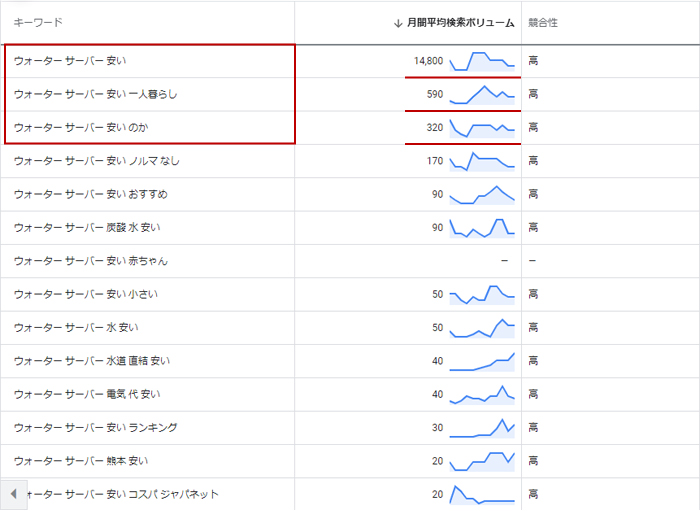Click the trend chart in the 590 volume row
This screenshot has width=700, height=511.
pos(482,94)
